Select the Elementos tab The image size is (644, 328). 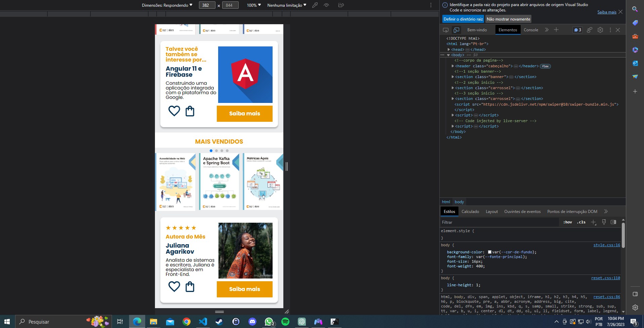pyautogui.click(x=508, y=30)
